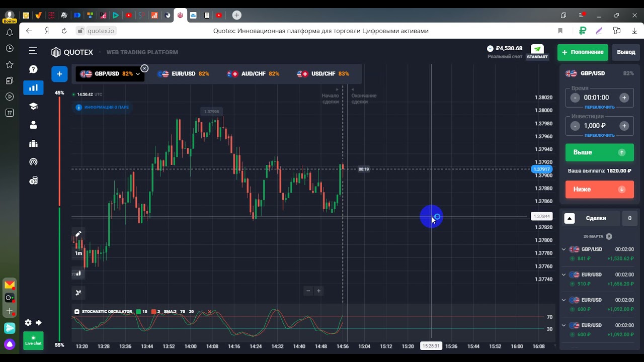Click ПЕРЕКЛЮЧИТЬ under the time field
The height and width of the screenshot is (362, 644).
tap(599, 107)
